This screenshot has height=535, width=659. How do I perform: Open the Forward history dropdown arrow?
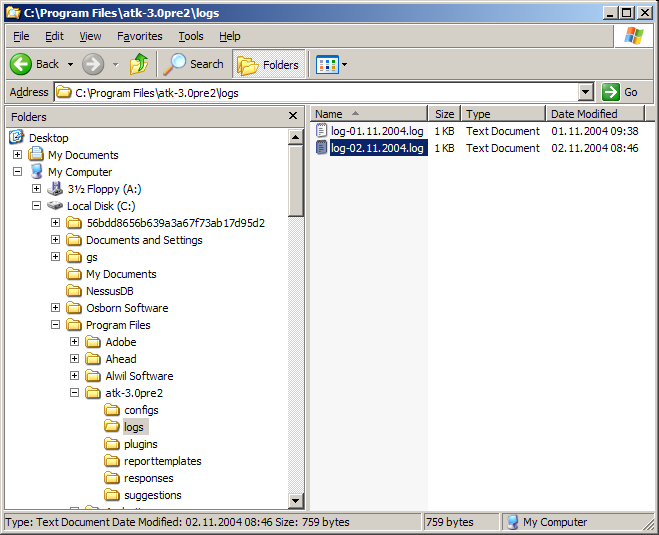(116, 65)
